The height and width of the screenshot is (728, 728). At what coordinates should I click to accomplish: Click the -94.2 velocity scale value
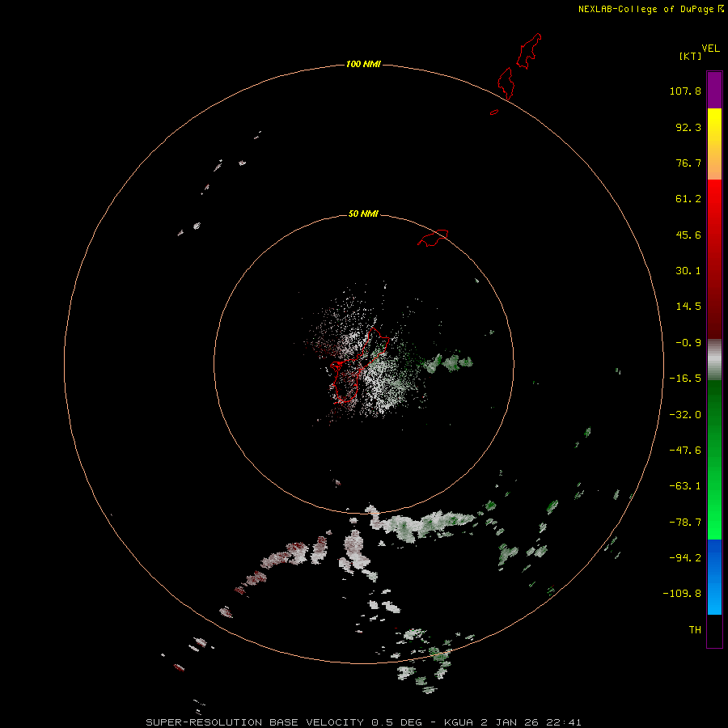pyautogui.click(x=685, y=557)
